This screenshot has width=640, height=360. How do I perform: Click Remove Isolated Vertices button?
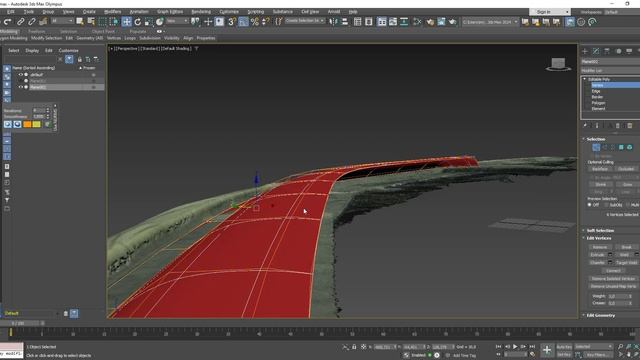pyautogui.click(x=613, y=279)
